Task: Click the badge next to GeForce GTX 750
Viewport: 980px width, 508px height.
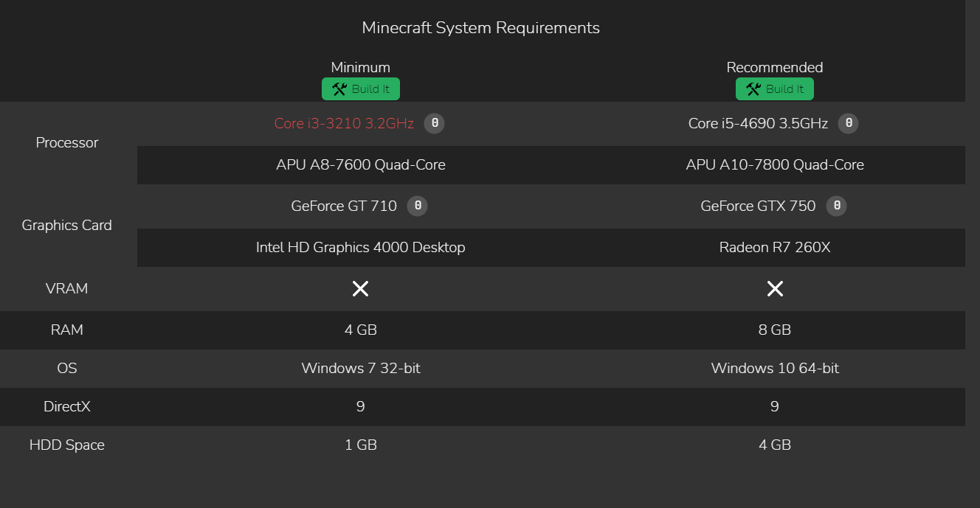Action: [837, 206]
